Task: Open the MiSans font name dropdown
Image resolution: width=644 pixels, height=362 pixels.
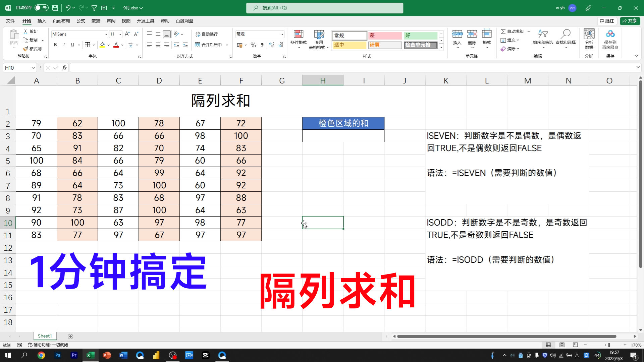Action: point(106,34)
